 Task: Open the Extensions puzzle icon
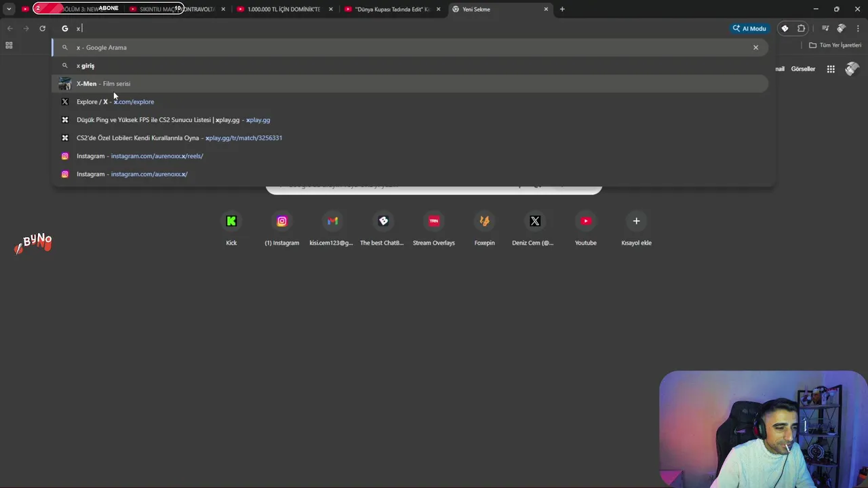click(802, 28)
